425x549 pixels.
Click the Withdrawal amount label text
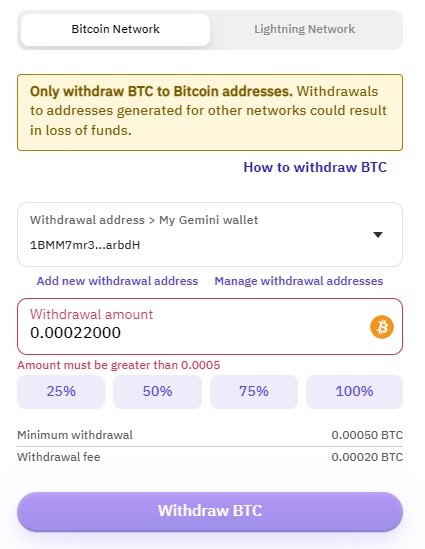pos(91,314)
